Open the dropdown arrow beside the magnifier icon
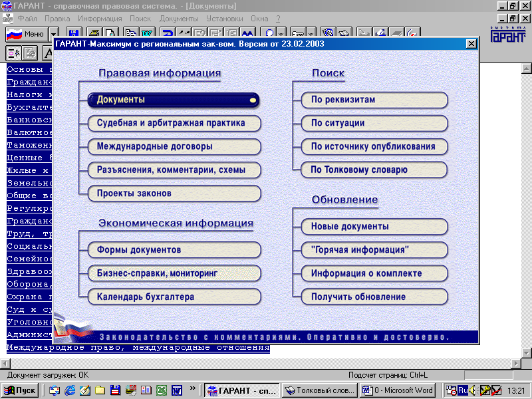Viewport: 532px width, 399px height. 281,33
